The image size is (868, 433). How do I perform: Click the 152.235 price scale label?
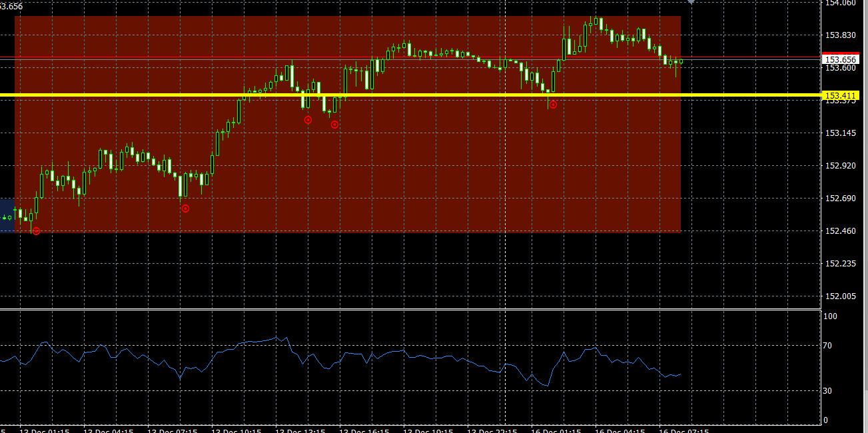coord(840,264)
